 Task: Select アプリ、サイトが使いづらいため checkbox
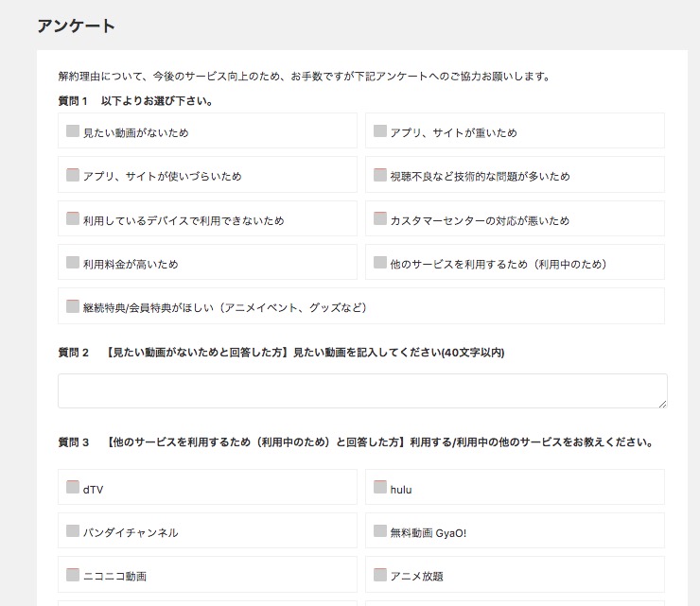(x=73, y=175)
